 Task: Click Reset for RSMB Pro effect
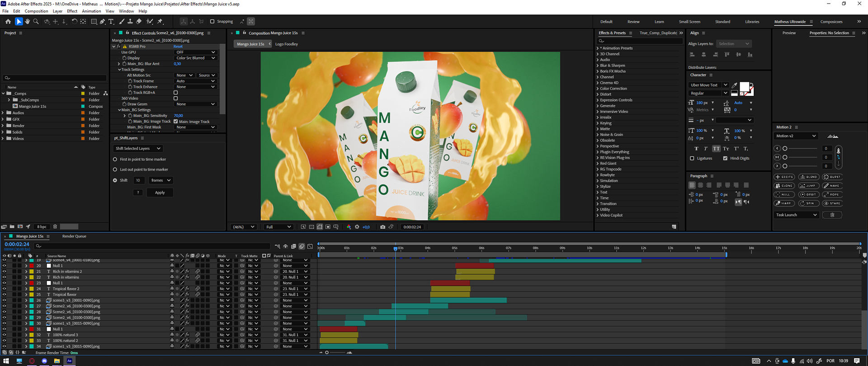178,47
